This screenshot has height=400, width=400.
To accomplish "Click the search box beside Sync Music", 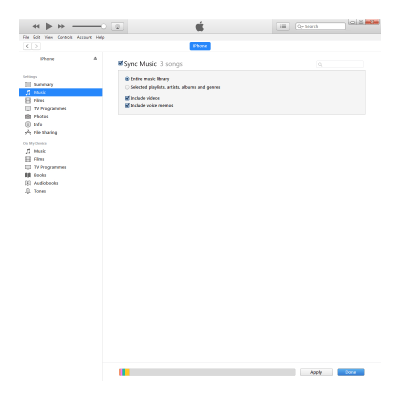I will coord(340,64).
